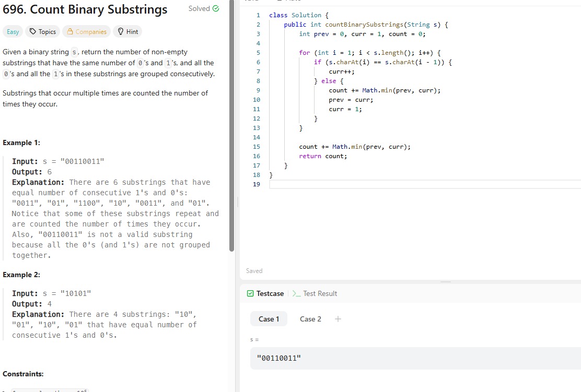The image size is (581, 392).
Task: Click the Test Result terminal icon
Action: click(x=296, y=293)
